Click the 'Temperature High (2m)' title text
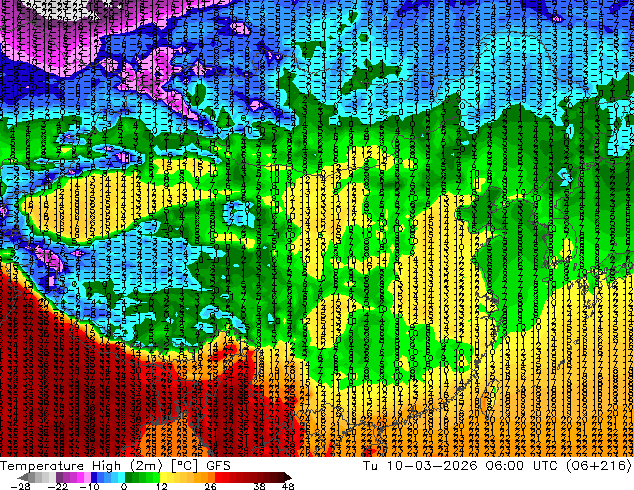 click(x=81, y=466)
